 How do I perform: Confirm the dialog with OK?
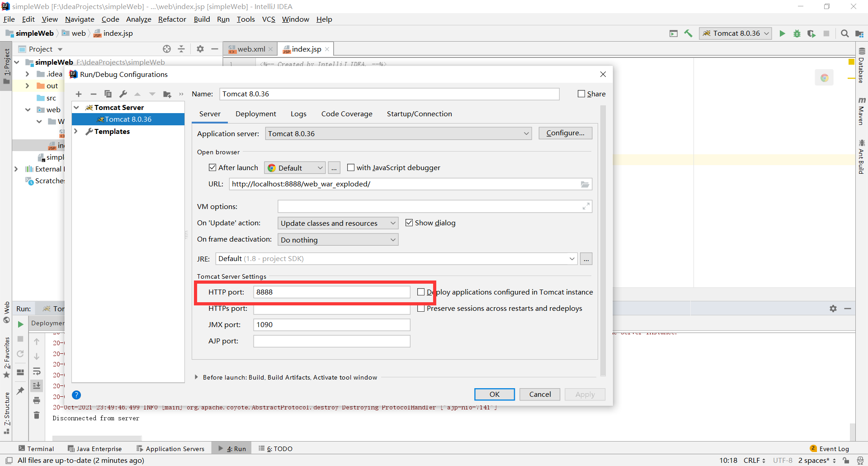point(495,395)
